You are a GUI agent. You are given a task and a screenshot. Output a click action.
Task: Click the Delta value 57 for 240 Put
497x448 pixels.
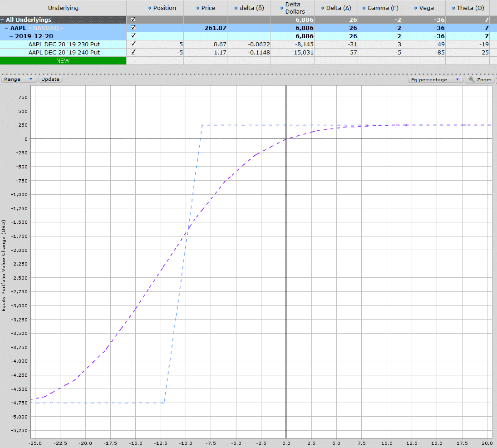click(x=354, y=53)
